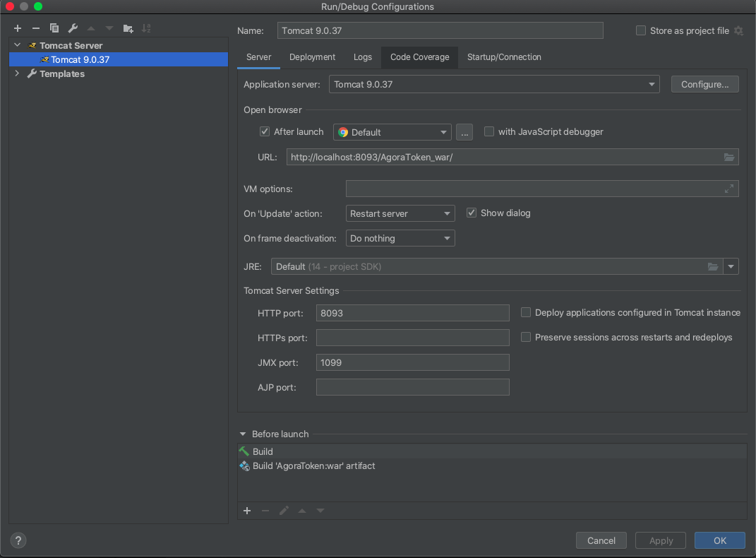The width and height of the screenshot is (756, 558).
Task: Collapse the Before launch section
Action: pos(243,434)
